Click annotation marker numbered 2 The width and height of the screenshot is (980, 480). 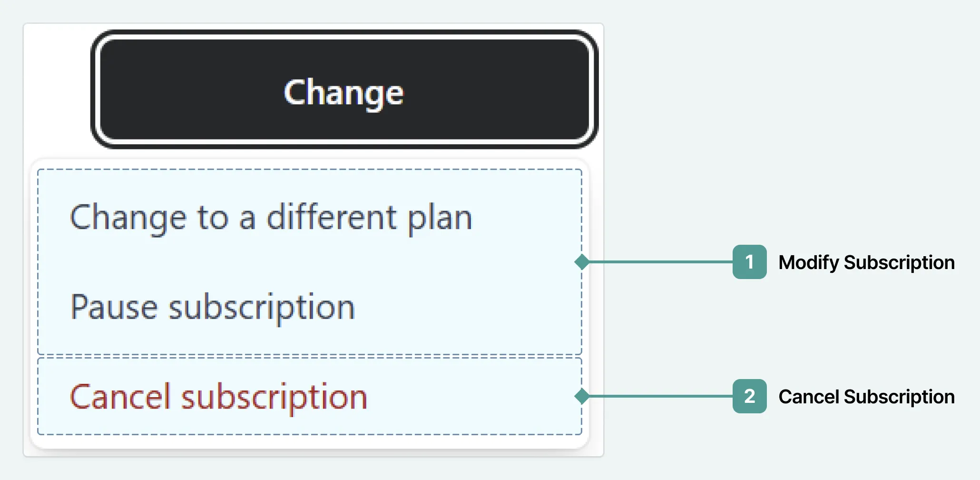click(750, 396)
